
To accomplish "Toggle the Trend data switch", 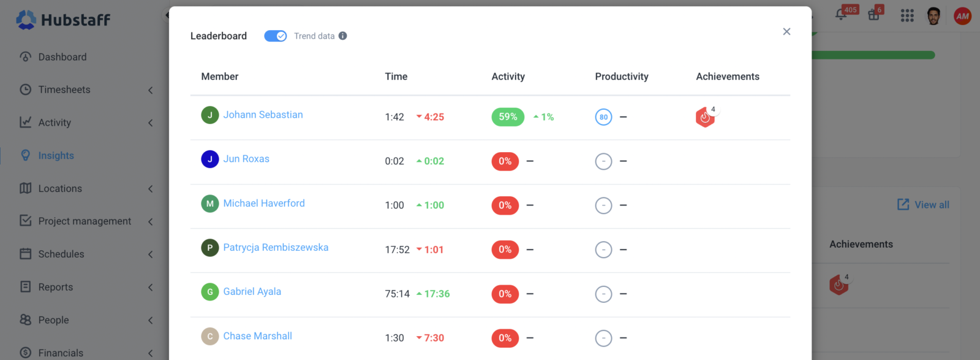I will tap(275, 36).
